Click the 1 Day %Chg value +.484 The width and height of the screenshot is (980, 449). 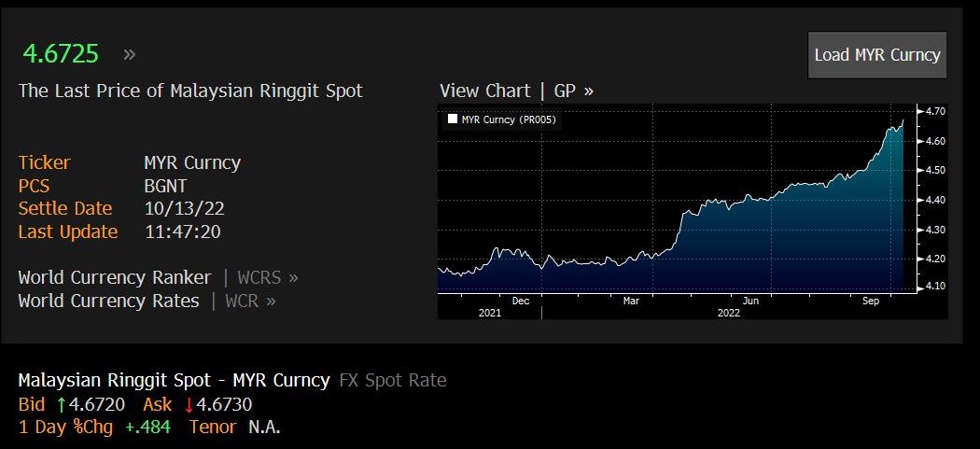[150, 427]
